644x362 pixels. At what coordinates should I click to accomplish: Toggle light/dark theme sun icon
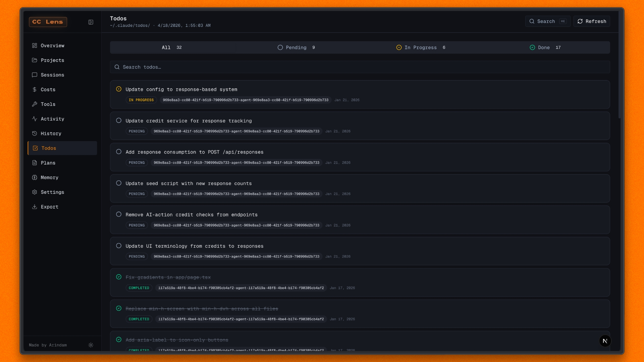(91, 345)
